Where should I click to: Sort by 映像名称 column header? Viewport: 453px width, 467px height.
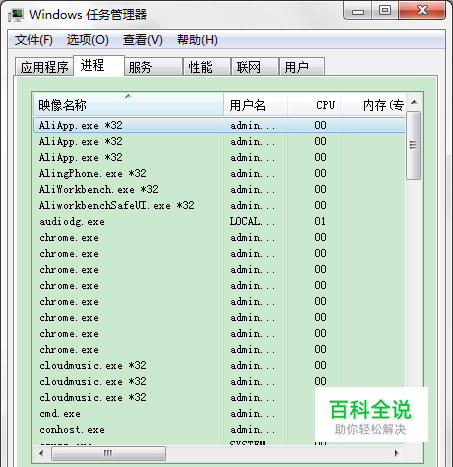point(128,105)
